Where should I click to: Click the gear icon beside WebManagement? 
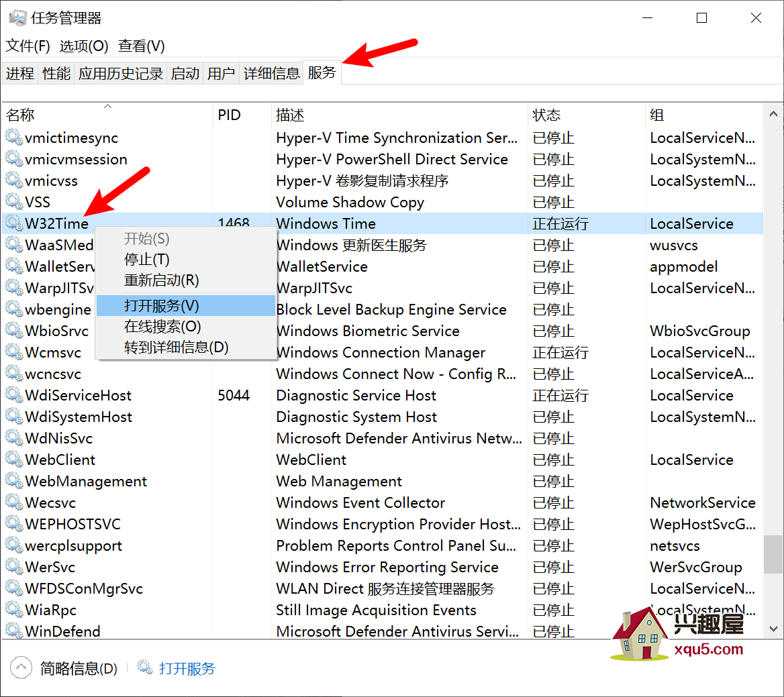tap(14, 481)
